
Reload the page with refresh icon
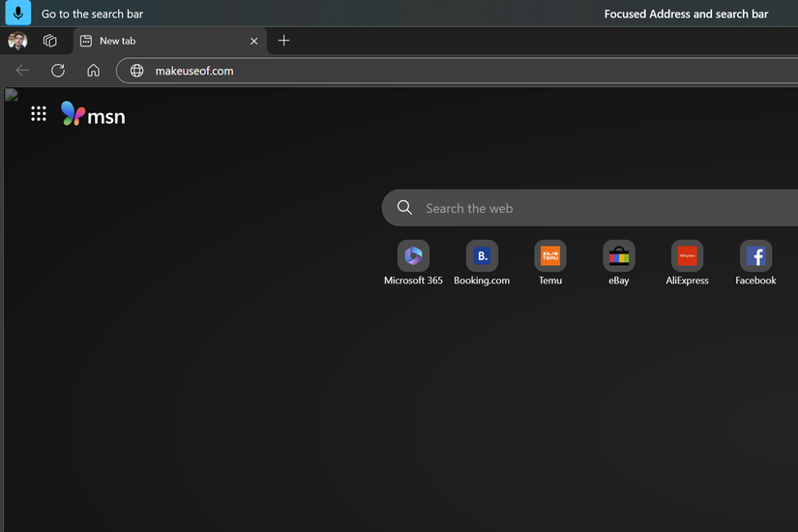(58, 71)
